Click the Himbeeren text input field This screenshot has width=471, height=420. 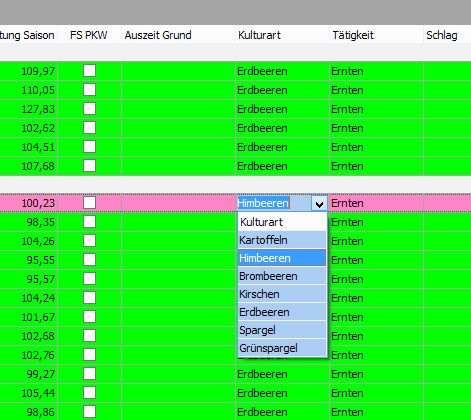point(274,203)
